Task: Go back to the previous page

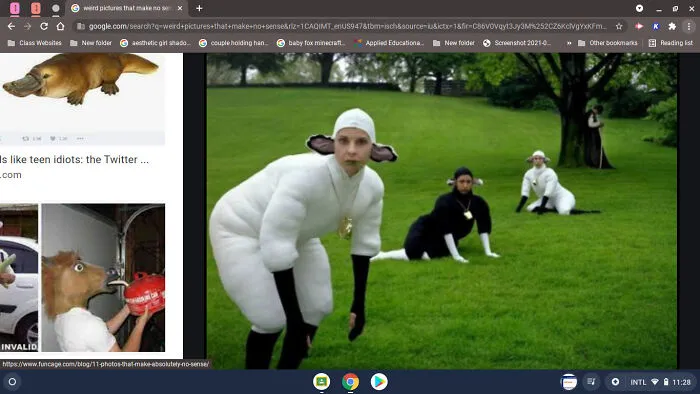Action: coord(11,26)
